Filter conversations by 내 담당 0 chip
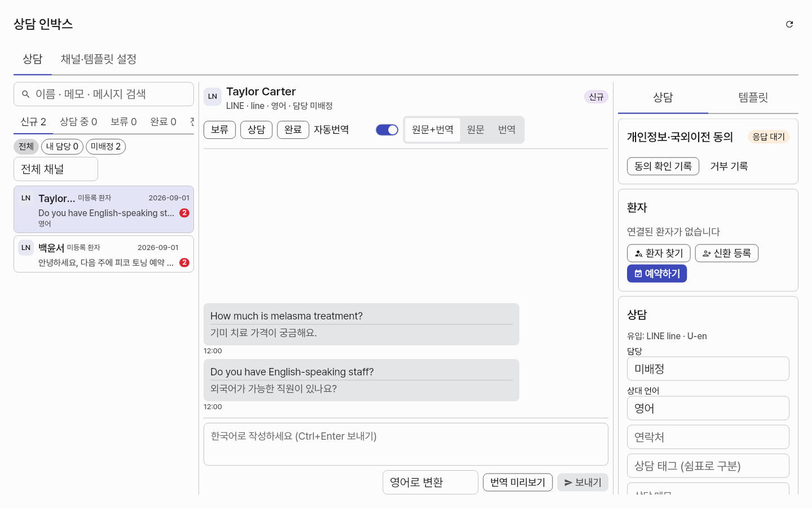Screen dimensions: 812x508 point(62,147)
